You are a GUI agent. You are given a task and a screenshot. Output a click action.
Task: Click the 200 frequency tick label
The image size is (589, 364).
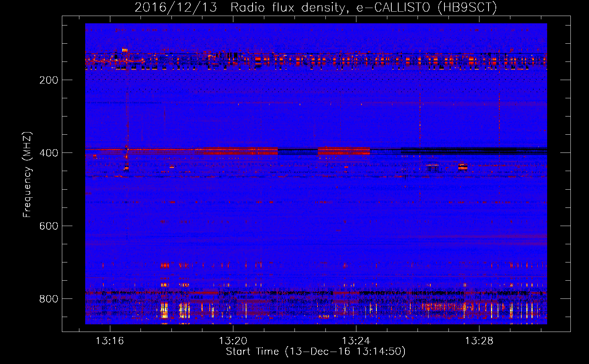pyautogui.click(x=49, y=80)
